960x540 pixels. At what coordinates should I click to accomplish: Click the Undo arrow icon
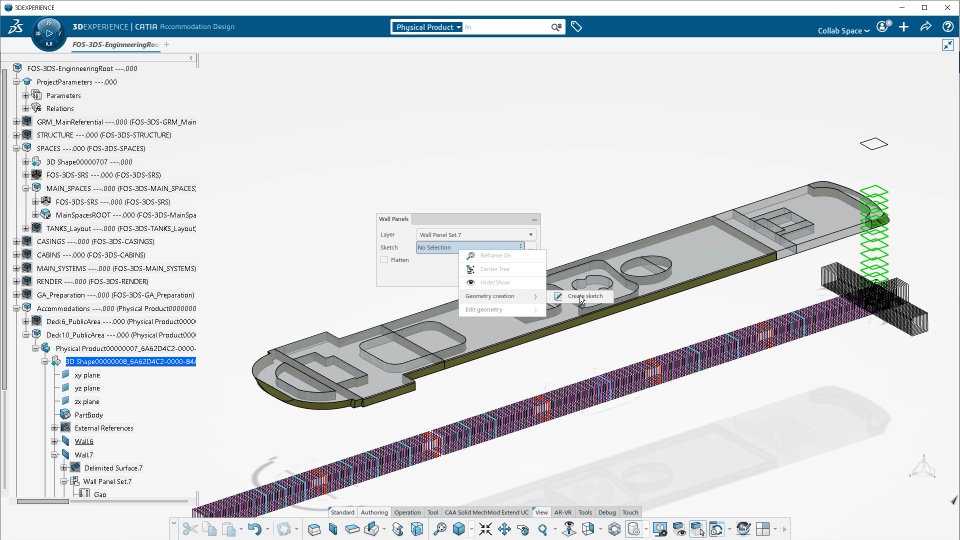(x=255, y=529)
